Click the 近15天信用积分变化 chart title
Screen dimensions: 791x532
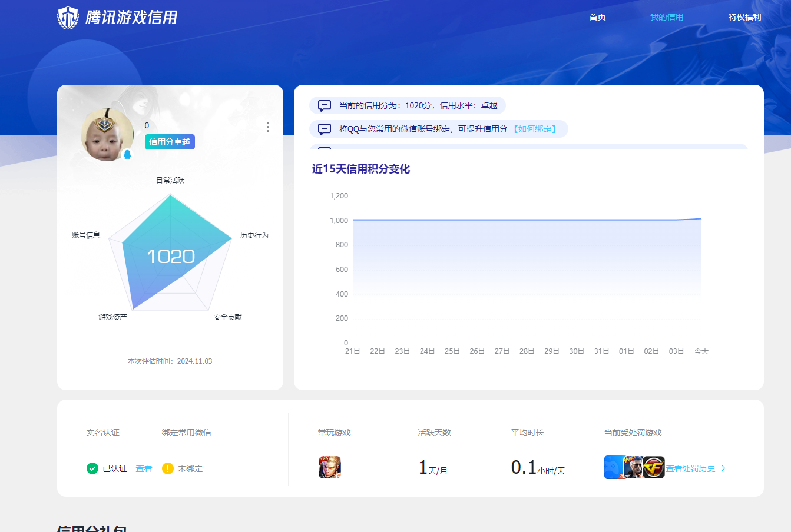361,169
